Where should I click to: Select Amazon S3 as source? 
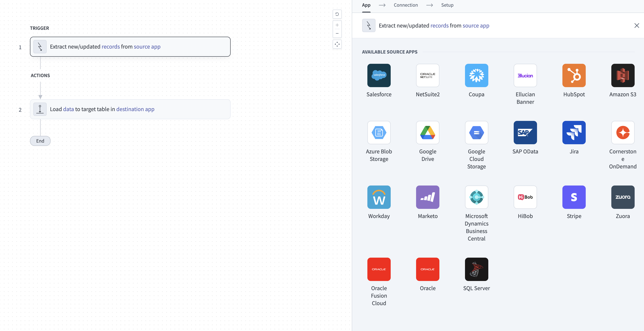pos(623,75)
